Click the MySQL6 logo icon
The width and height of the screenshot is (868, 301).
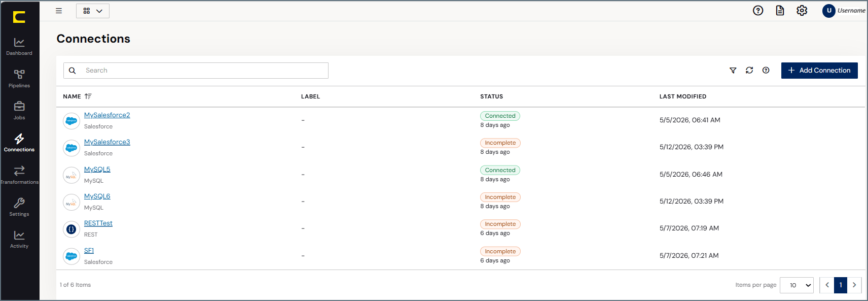coord(71,202)
